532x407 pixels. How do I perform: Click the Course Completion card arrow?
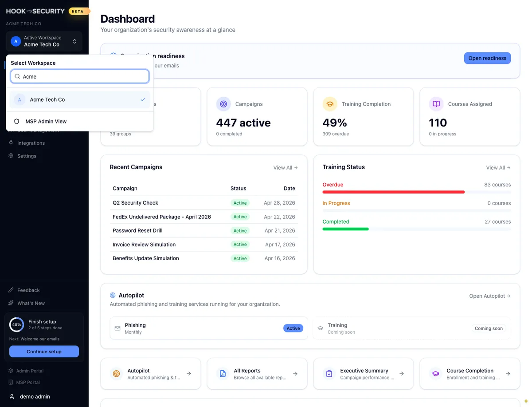click(508, 374)
